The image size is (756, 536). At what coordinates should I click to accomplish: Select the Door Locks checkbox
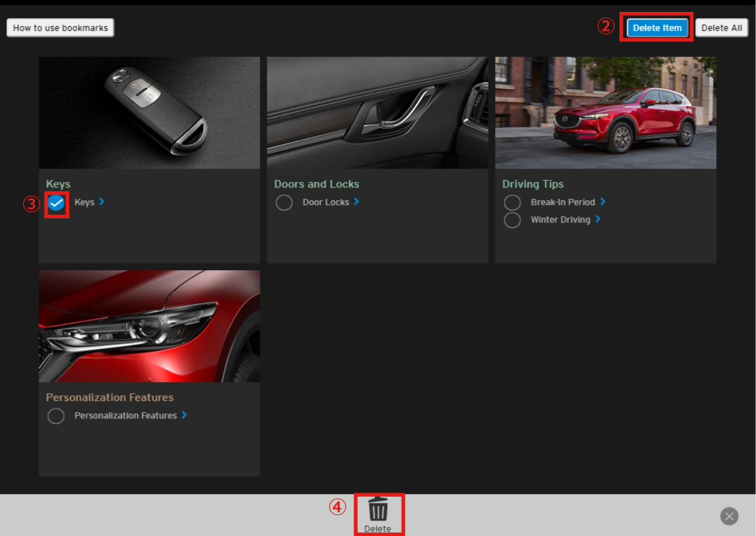pyautogui.click(x=284, y=202)
